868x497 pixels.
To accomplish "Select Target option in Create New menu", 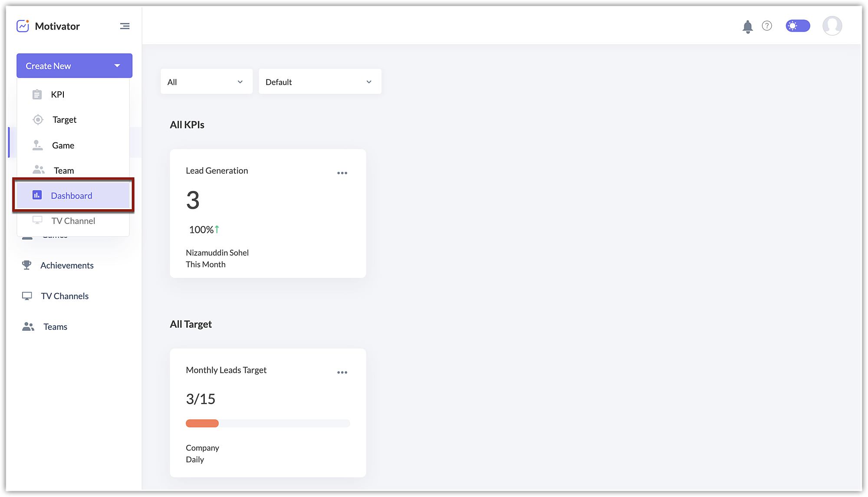I will pyautogui.click(x=64, y=120).
